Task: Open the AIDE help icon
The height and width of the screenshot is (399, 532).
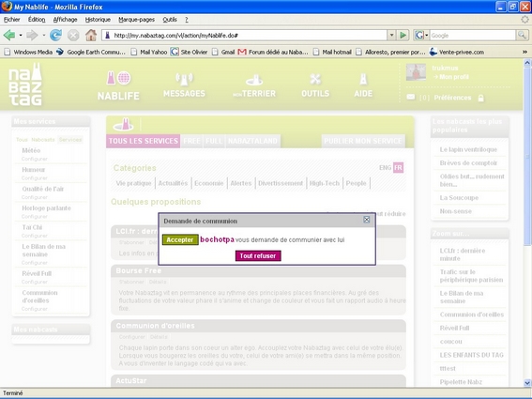Action: click(363, 80)
